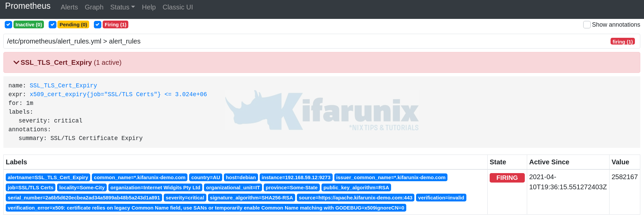Go to the Alerts page

pos(69,7)
